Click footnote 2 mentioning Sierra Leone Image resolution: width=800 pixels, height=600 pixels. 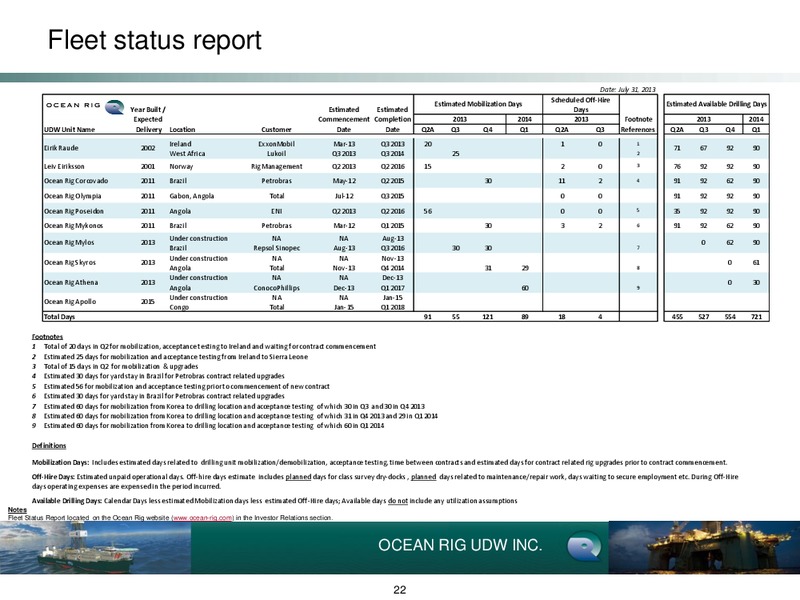(170, 357)
